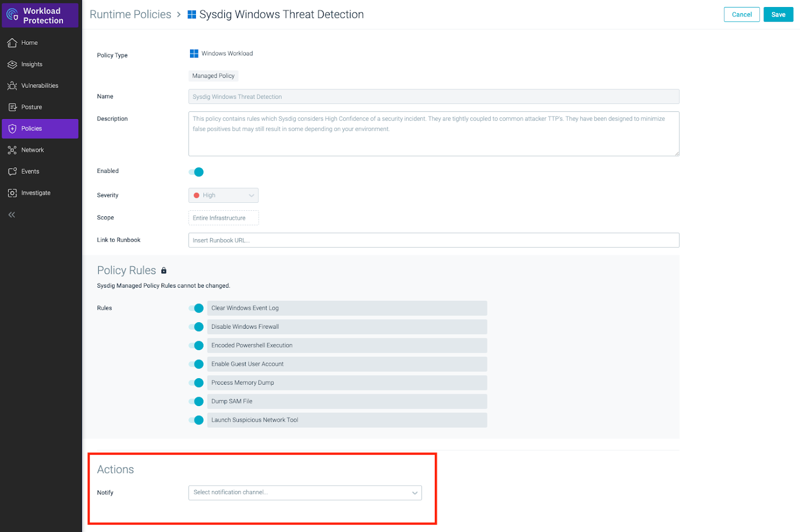The width and height of the screenshot is (800, 532).
Task: Open the Home icon in sidebar
Action: [x=12, y=43]
